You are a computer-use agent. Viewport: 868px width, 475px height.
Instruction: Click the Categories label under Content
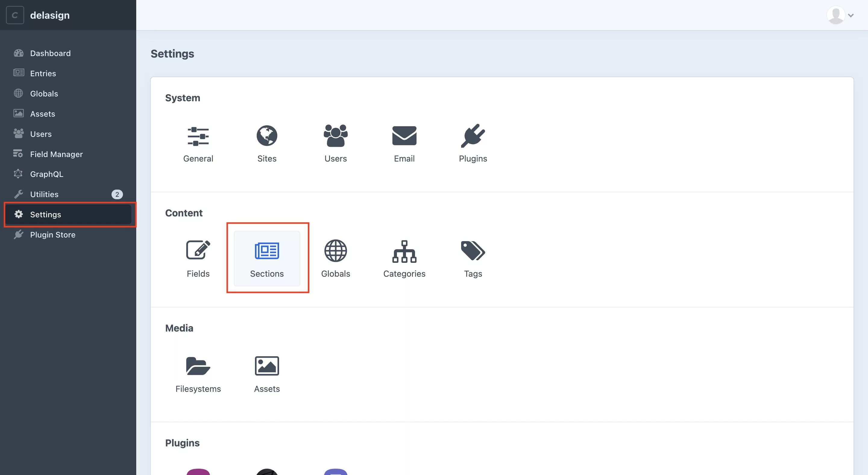pos(404,274)
